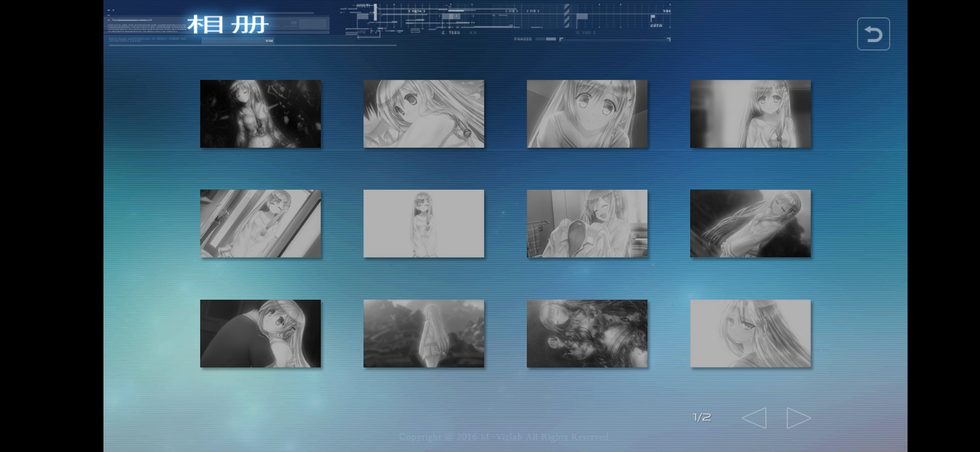The image size is (980, 452).
Task: Click the 相册 album title
Action: click(x=227, y=25)
